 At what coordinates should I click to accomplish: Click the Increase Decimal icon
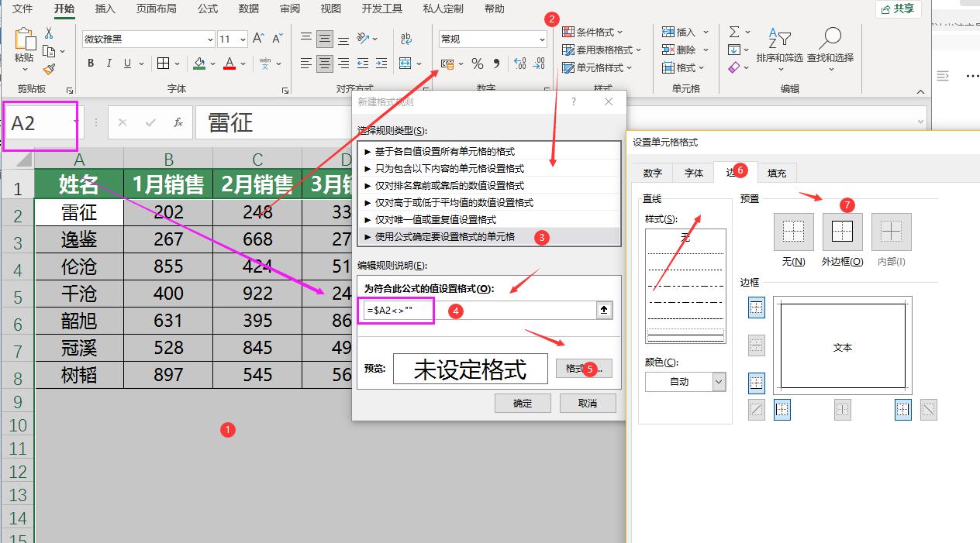519,64
